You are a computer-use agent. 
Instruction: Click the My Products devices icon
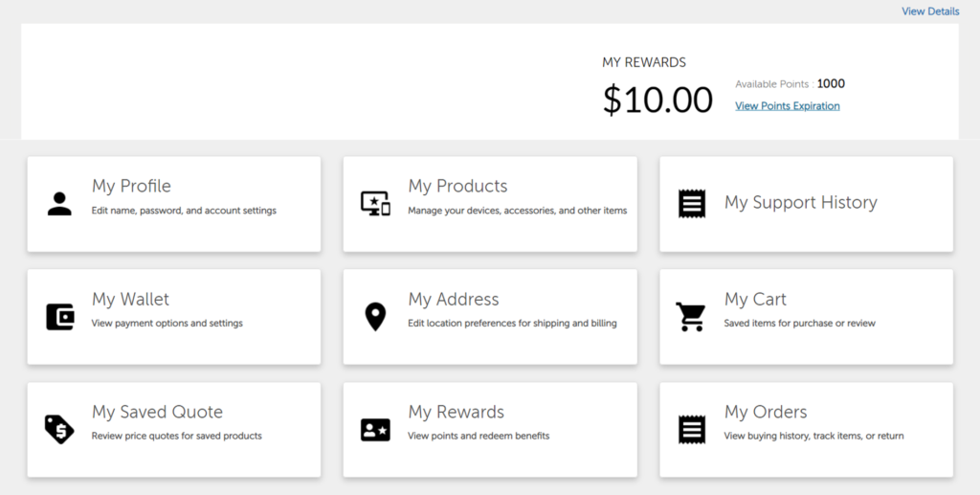pyautogui.click(x=375, y=204)
